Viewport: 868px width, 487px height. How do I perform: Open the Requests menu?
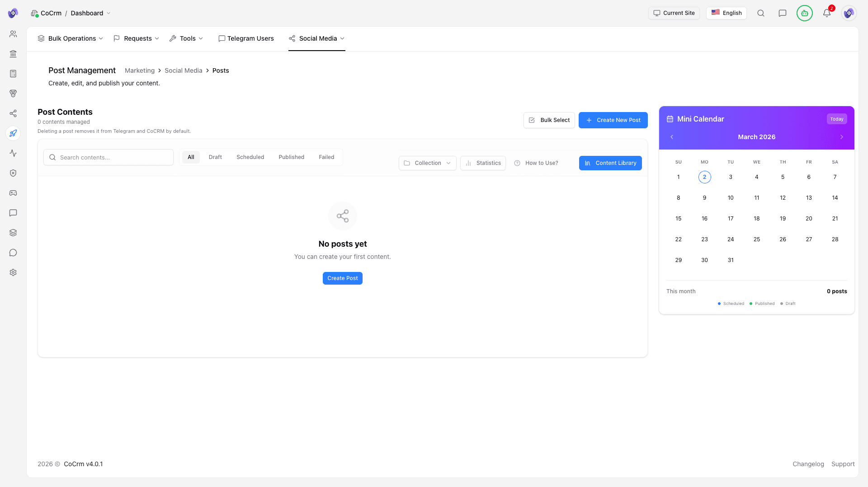pyautogui.click(x=136, y=38)
